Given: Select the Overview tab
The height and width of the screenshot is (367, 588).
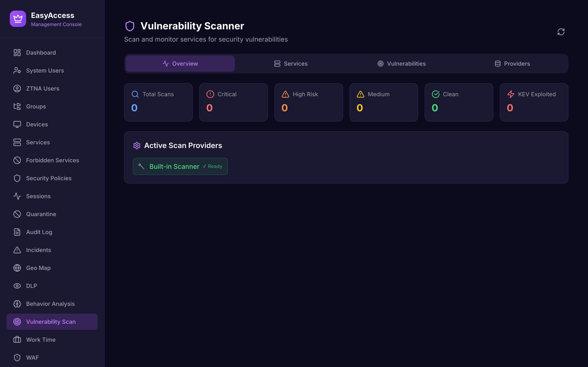Looking at the screenshot, I should (x=180, y=64).
